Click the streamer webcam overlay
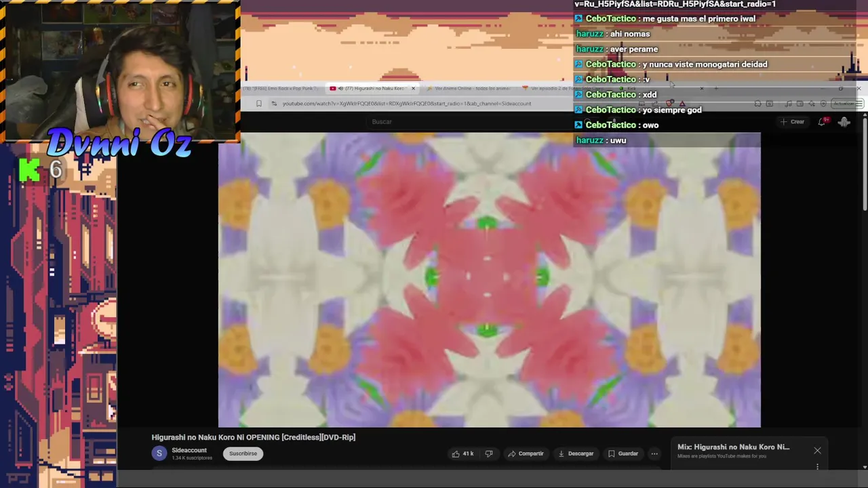 [x=121, y=71]
